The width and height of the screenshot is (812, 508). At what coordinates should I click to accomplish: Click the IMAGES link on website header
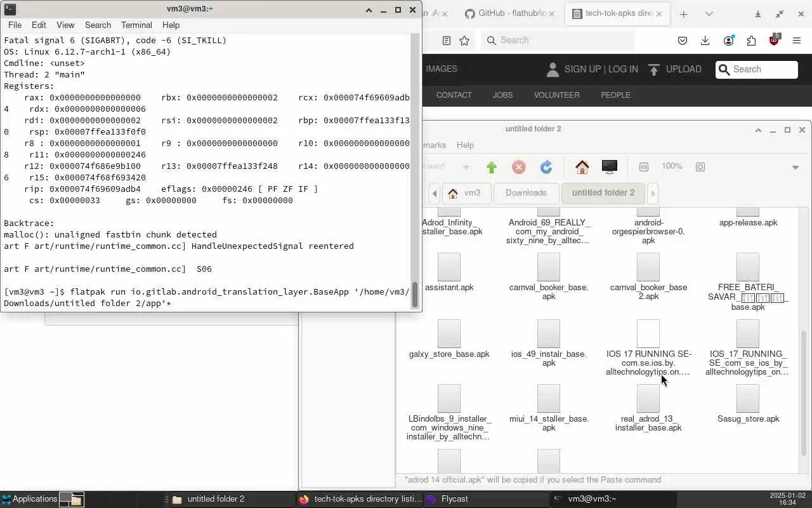tap(441, 69)
